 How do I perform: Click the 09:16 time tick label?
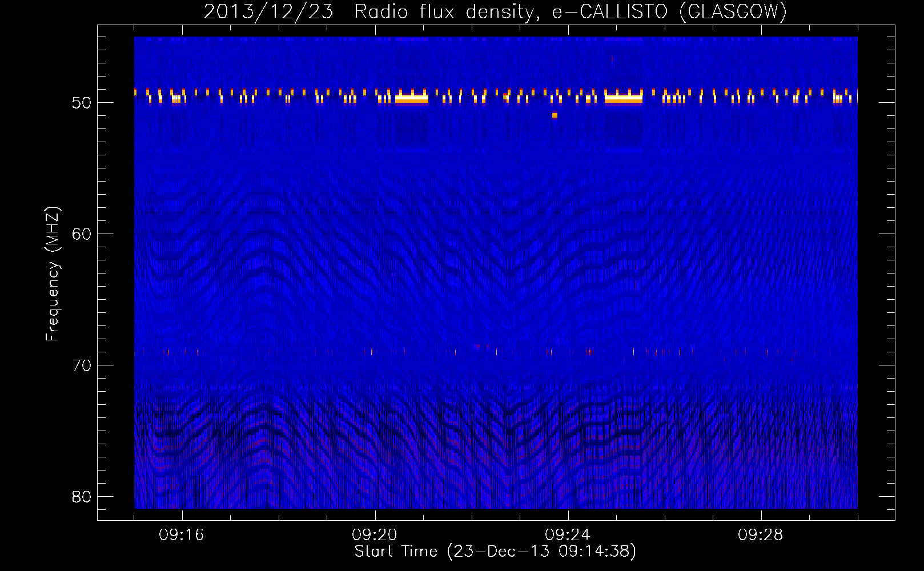(182, 535)
